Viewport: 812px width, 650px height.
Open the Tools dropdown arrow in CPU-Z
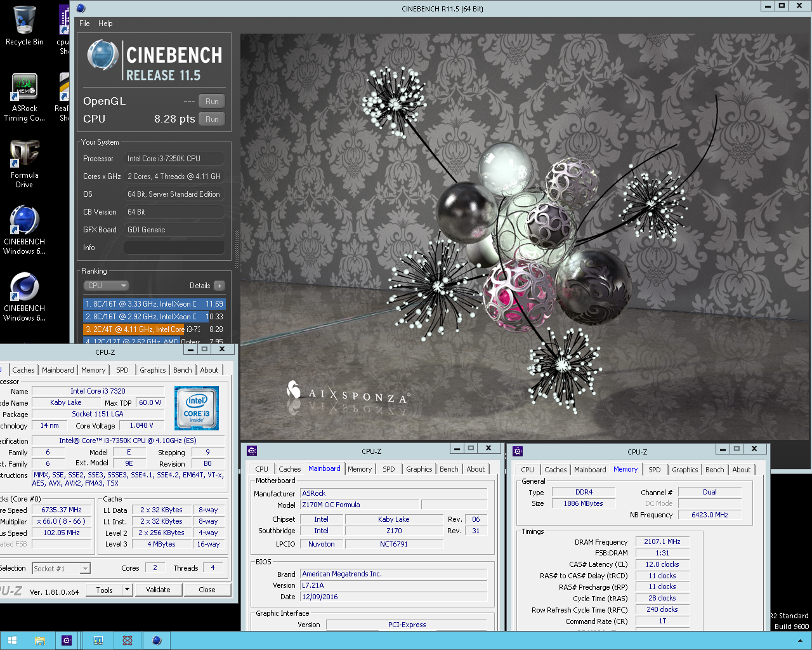127,590
